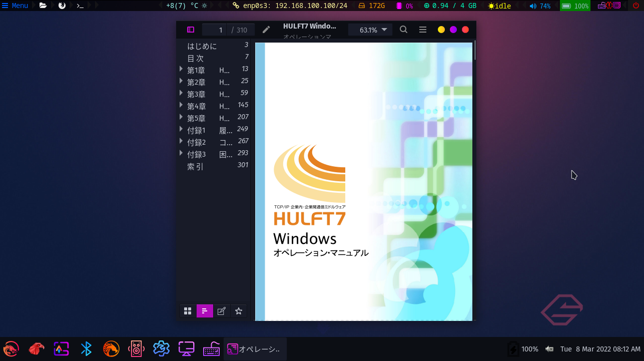Open the file manager folder icon

[x=43, y=6]
